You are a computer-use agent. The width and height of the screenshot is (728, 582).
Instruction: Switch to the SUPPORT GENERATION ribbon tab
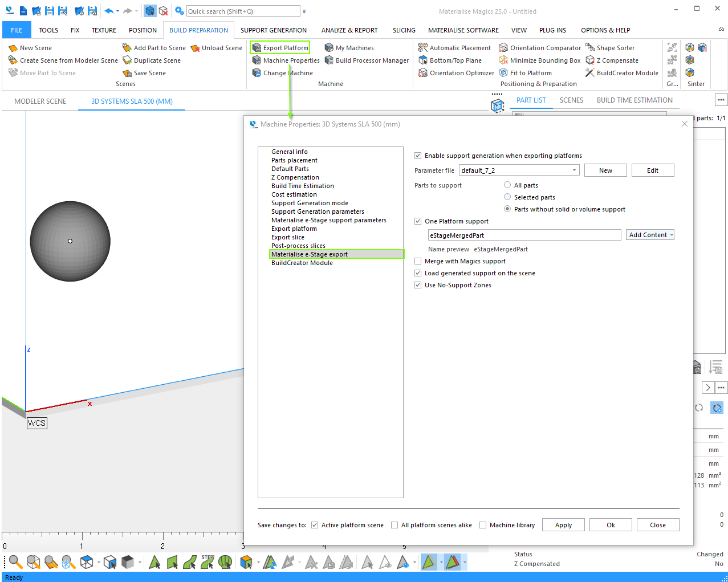[273, 30]
